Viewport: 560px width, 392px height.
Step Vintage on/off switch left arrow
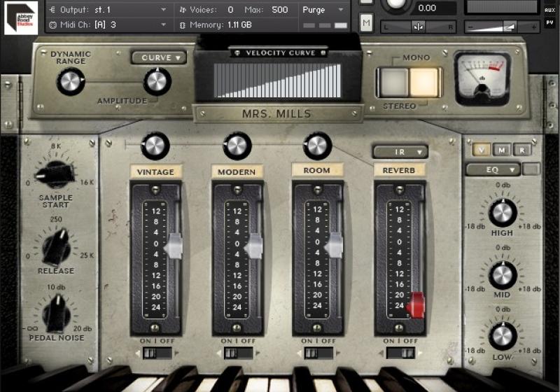pyautogui.click(x=138, y=353)
